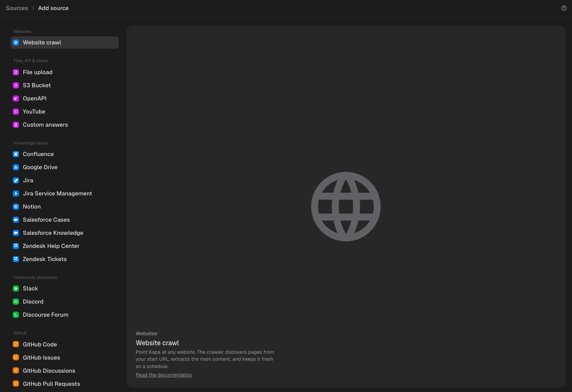Select GitHub Issues label

tap(41, 358)
